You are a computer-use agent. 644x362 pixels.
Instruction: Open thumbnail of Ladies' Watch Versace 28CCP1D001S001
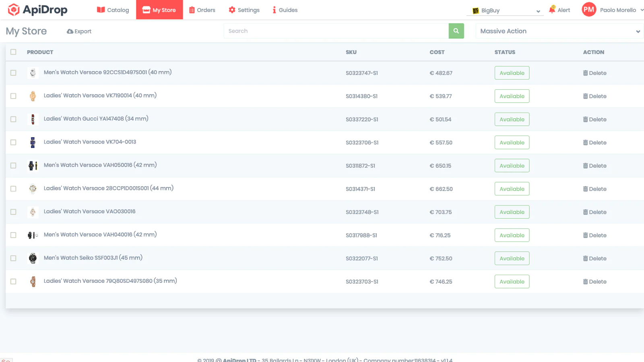(x=33, y=189)
